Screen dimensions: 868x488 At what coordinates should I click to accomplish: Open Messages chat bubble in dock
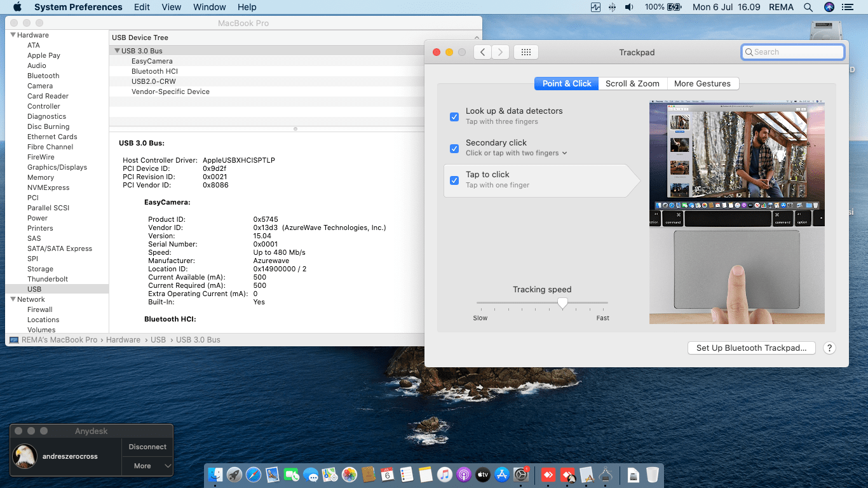[x=311, y=475]
